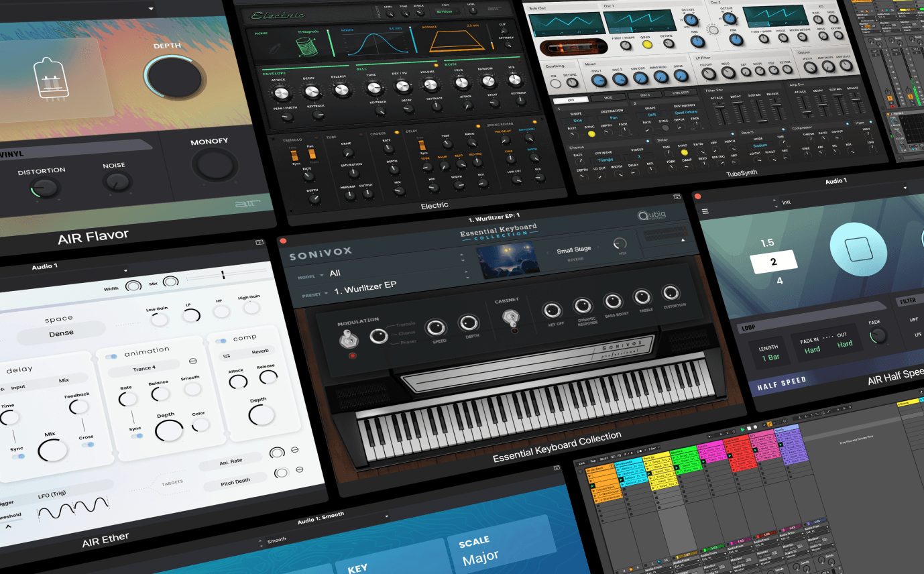Click the Sub Osc waveform display in TubeSynth
Viewport: 924px width, 574px height.
pyautogui.click(x=567, y=22)
